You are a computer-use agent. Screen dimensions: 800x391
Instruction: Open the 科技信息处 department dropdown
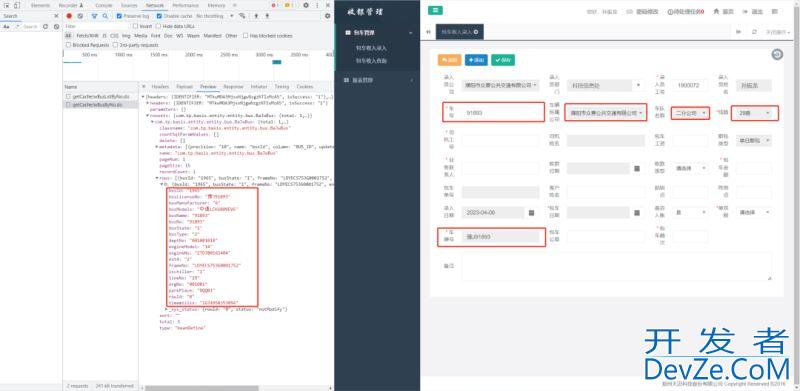[x=606, y=85]
